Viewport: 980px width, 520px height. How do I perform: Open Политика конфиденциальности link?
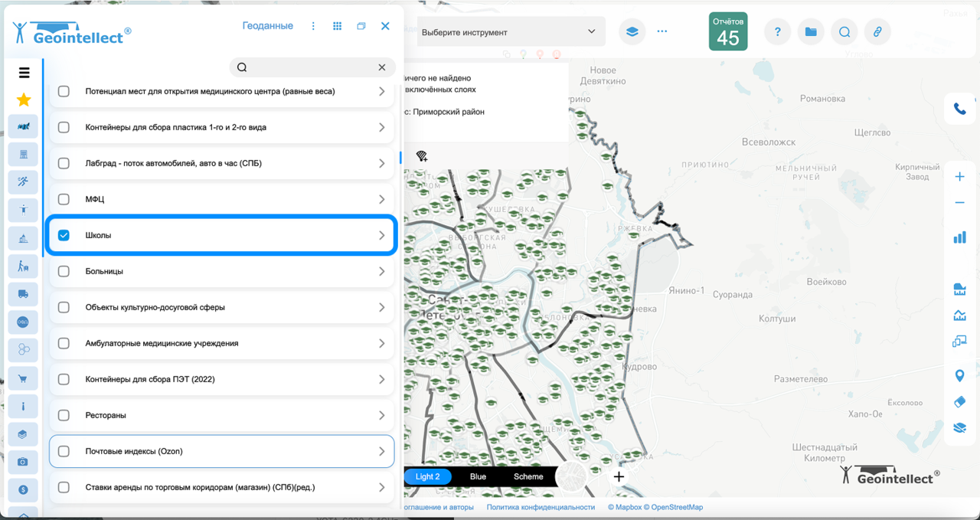click(x=541, y=507)
